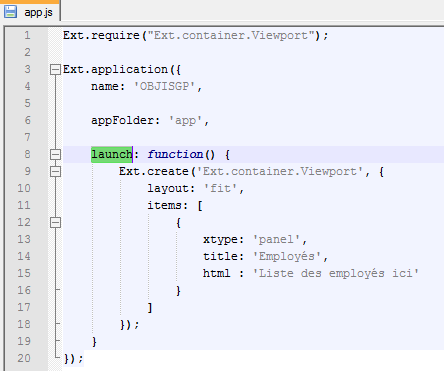Click the closing bracket ] on line 17
The height and width of the screenshot is (371, 444).
coord(150,307)
